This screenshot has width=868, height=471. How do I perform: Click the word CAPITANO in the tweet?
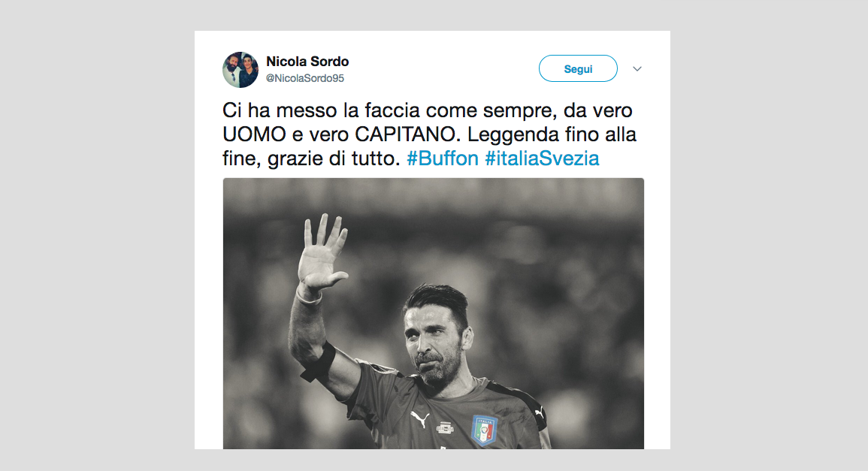406,134
